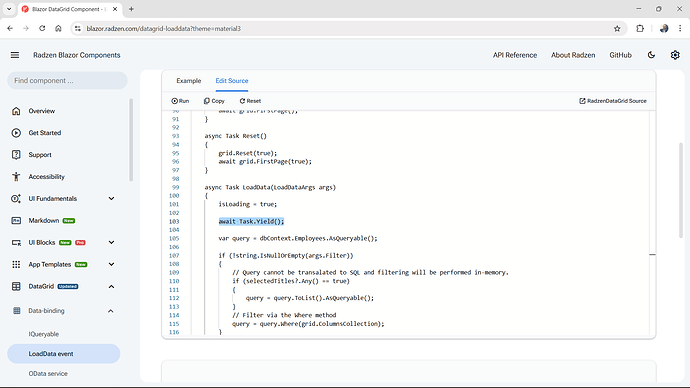Click the Data-binding icon

(x=17, y=311)
